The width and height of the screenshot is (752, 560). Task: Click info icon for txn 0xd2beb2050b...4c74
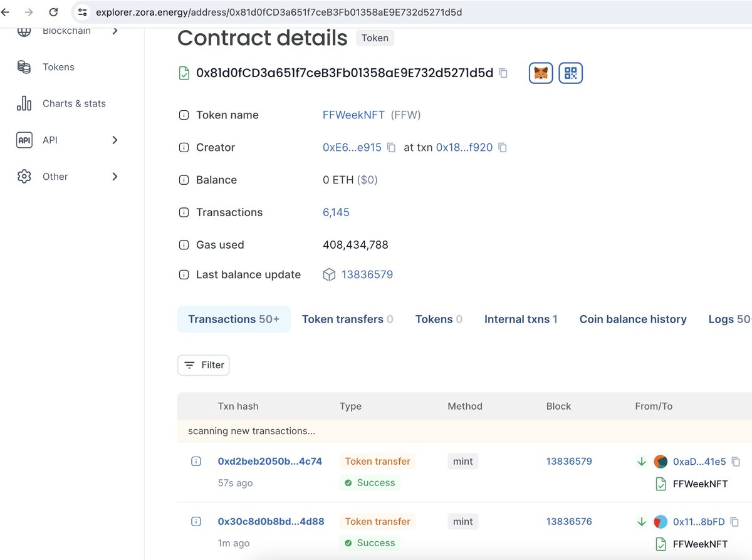[x=196, y=462]
